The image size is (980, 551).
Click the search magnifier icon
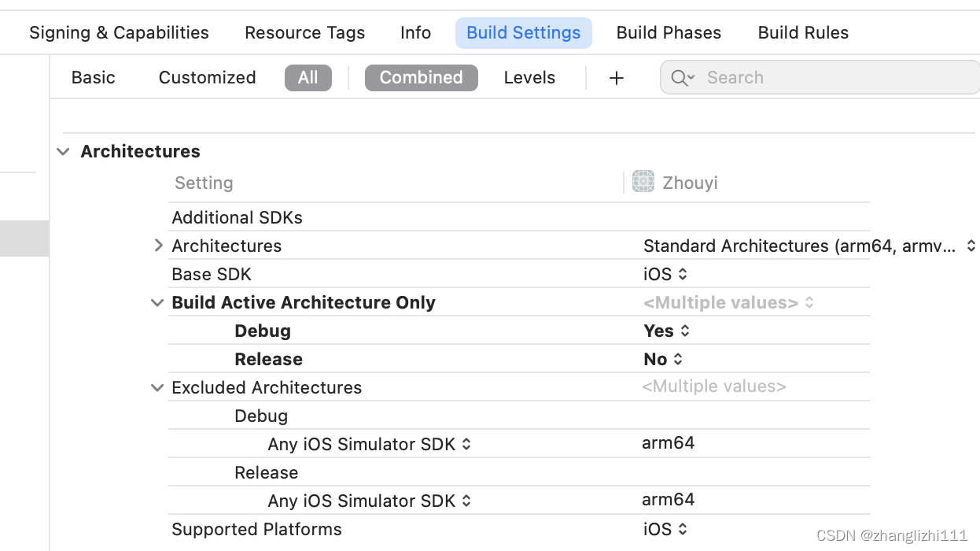[x=678, y=77]
